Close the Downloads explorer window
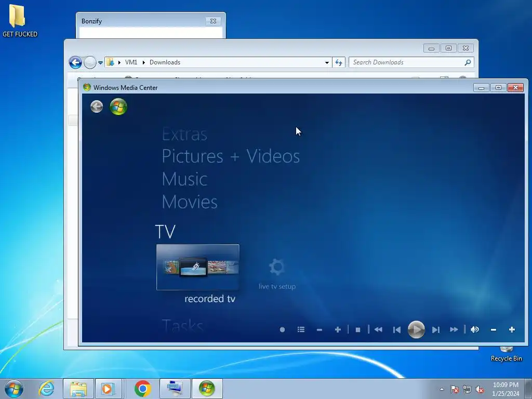Screen dimensions: 532x399 (465, 48)
